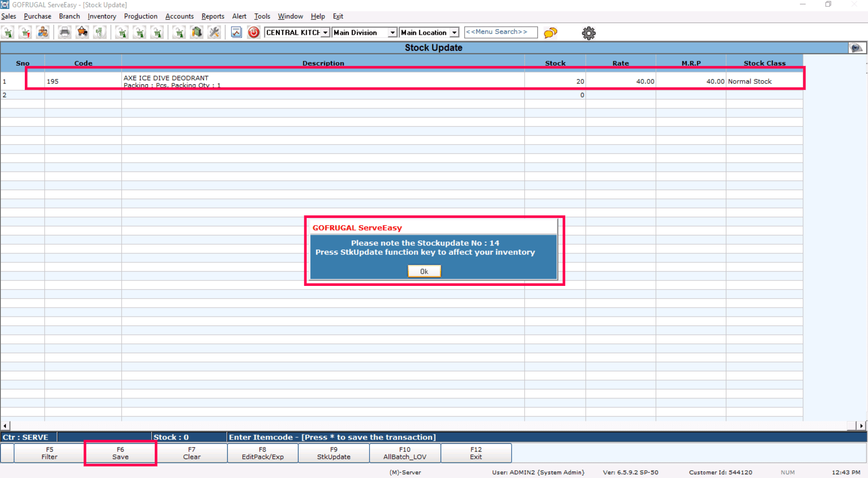This screenshot has width=868, height=478.
Task: Confirm the dialog with Ok button
Action: [424, 271]
